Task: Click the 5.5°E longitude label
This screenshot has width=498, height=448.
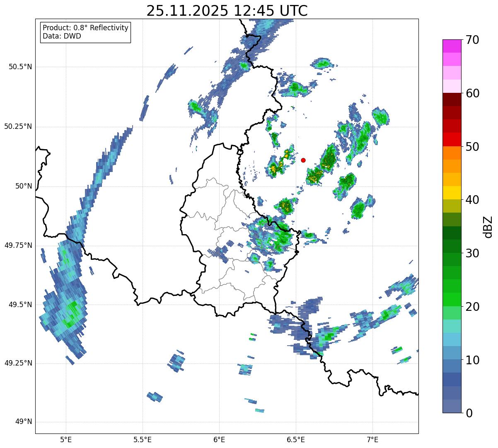Action: [143, 439]
